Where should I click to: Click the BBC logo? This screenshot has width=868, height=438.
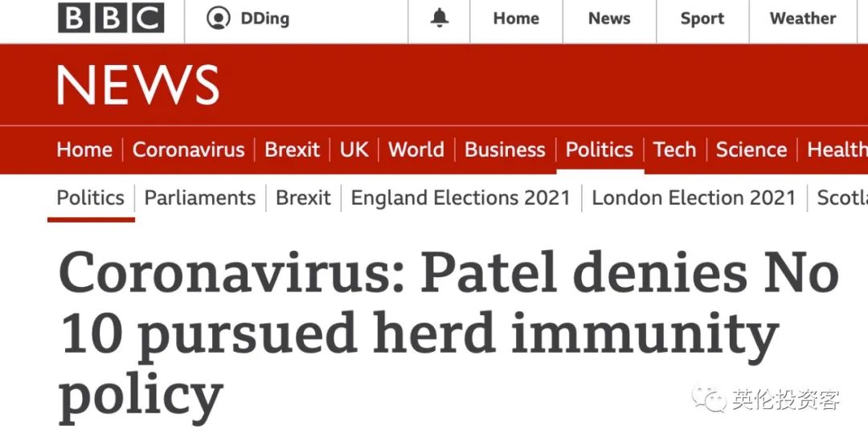pyautogui.click(x=111, y=18)
